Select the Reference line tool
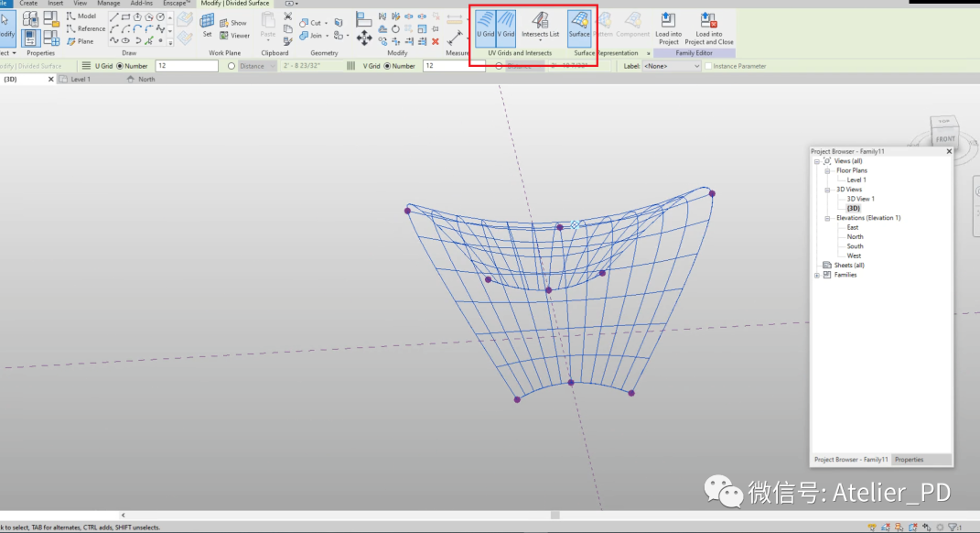This screenshot has height=533, width=980. (x=86, y=28)
